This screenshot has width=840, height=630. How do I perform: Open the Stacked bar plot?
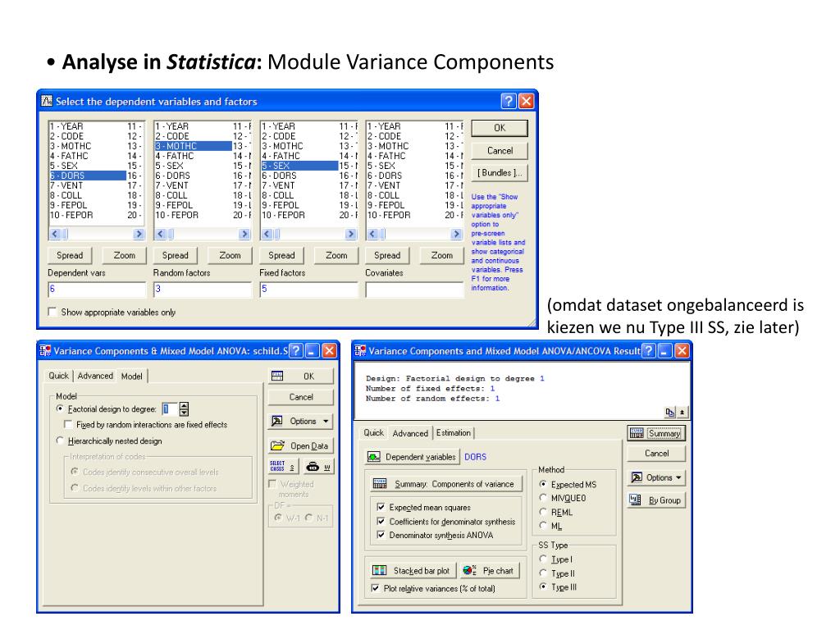413,571
